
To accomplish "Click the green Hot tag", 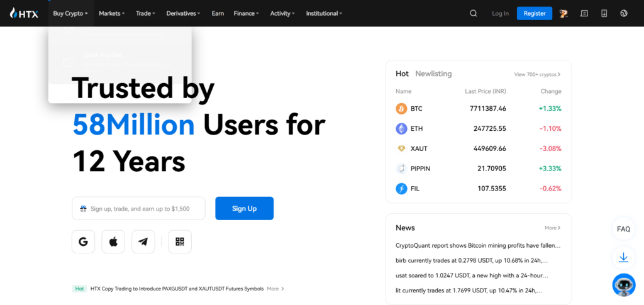I will [80, 289].
